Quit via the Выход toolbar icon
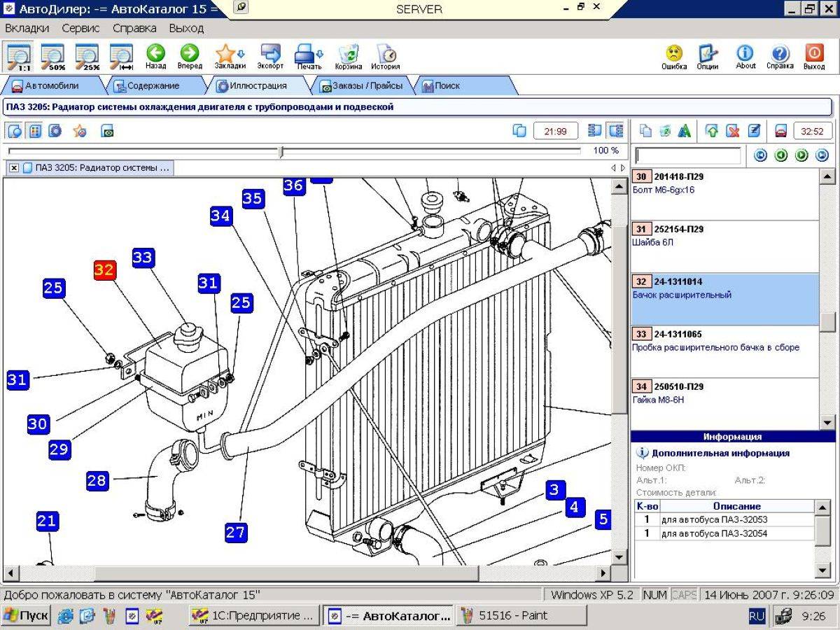Viewport: 840px width, 630px height. [x=814, y=57]
